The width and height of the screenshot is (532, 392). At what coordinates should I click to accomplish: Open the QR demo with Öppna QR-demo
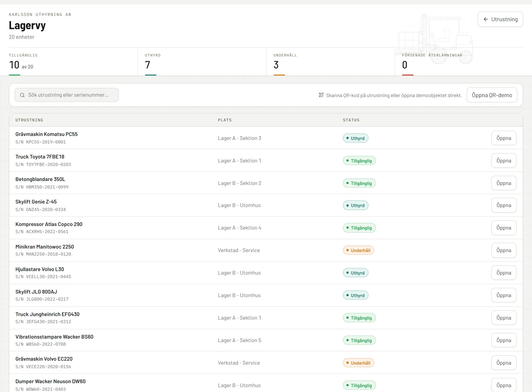(x=492, y=95)
